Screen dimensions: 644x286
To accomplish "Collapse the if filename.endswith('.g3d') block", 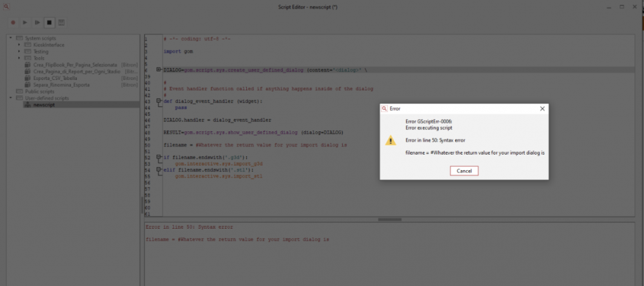I will click(x=159, y=157).
